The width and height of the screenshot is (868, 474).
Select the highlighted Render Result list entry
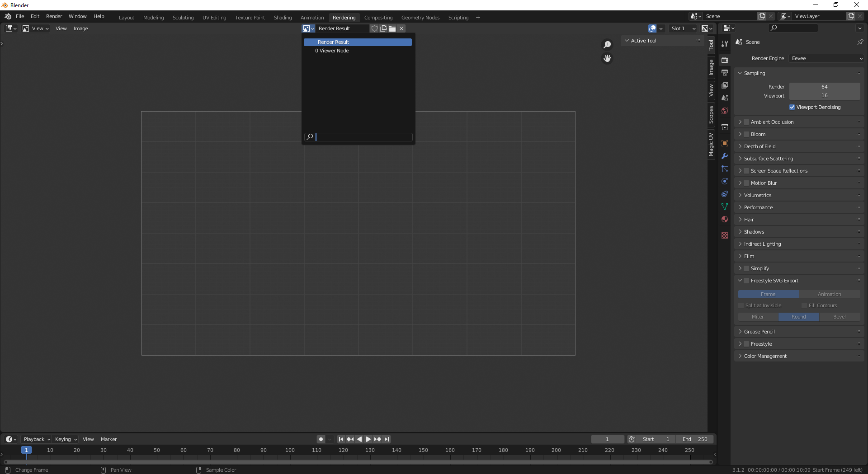point(358,42)
